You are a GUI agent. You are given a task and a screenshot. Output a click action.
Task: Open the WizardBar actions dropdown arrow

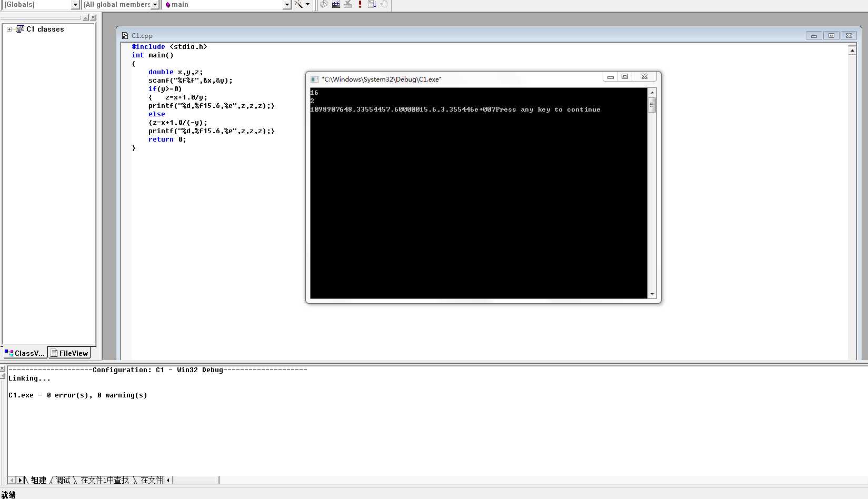[308, 4]
